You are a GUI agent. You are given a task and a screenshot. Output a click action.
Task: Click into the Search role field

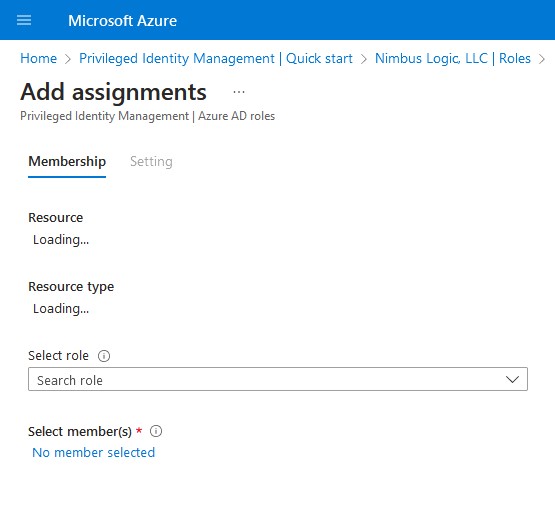[278, 379]
